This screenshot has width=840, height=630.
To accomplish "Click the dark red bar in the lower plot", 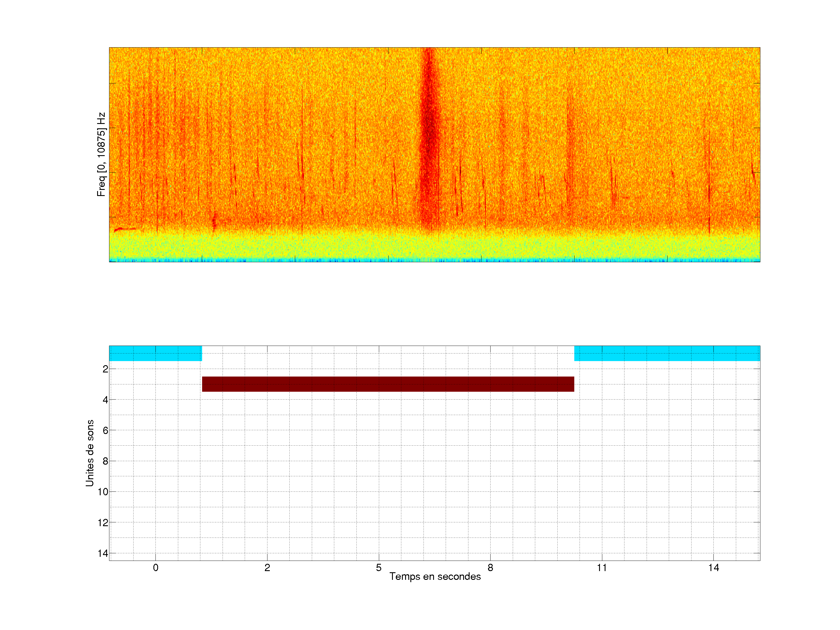I will [388, 384].
